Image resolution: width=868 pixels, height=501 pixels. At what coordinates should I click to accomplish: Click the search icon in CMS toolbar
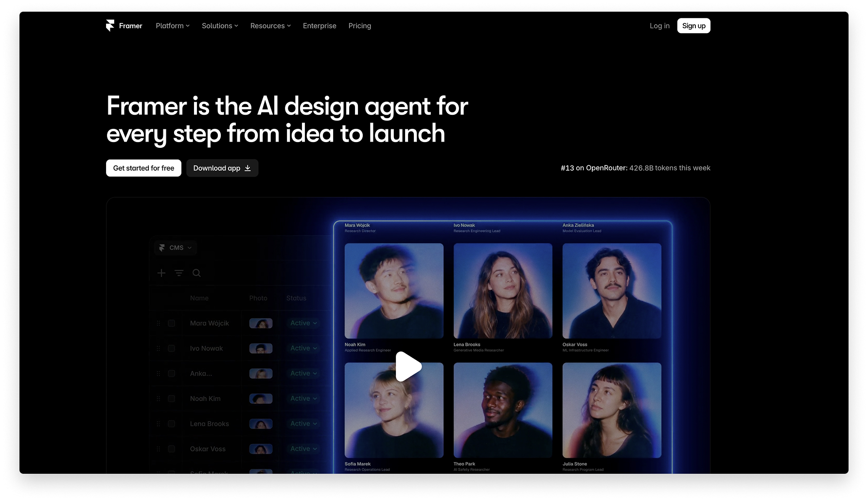click(196, 273)
